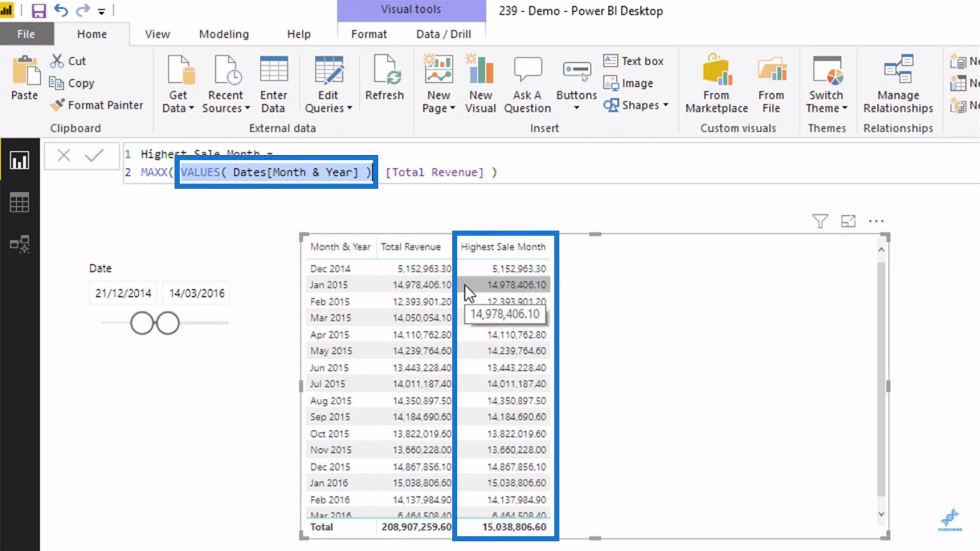The height and width of the screenshot is (551, 980).
Task: Undo the last action
Action: point(61,10)
